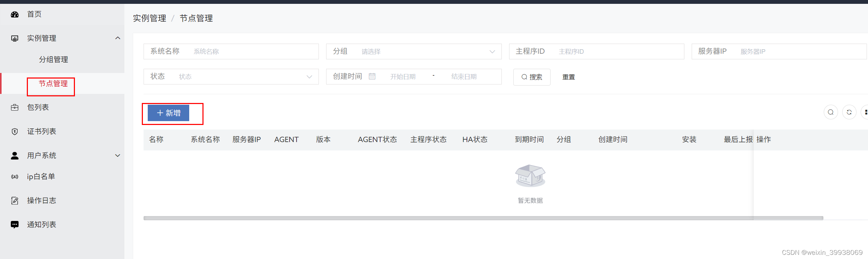Open the 分组 请选择 dropdown

pyautogui.click(x=414, y=52)
